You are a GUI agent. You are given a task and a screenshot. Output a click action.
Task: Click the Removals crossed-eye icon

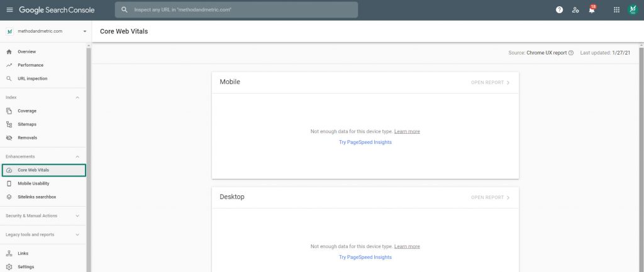pyautogui.click(x=9, y=138)
